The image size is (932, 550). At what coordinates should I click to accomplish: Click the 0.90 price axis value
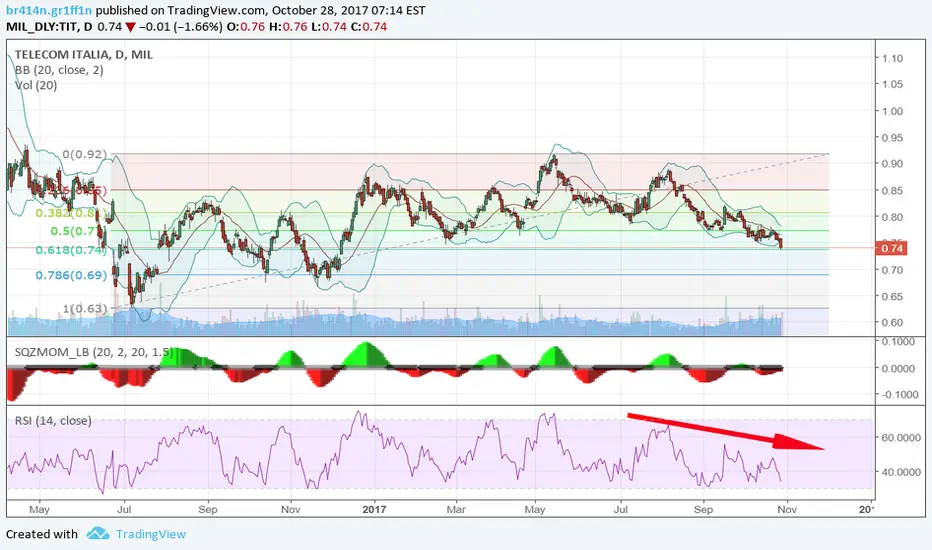click(x=892, y=164)
